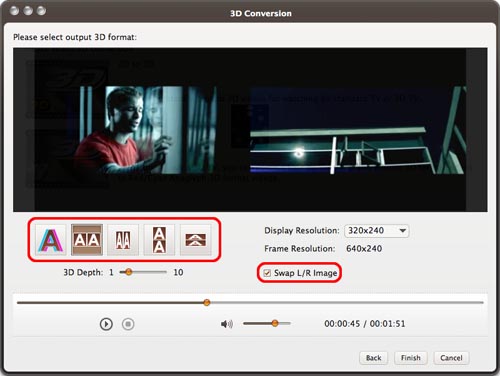Viewport: 500px width, 376px height.
Task: Open the Display Resolution dropdown
Action: coord(377,230)
